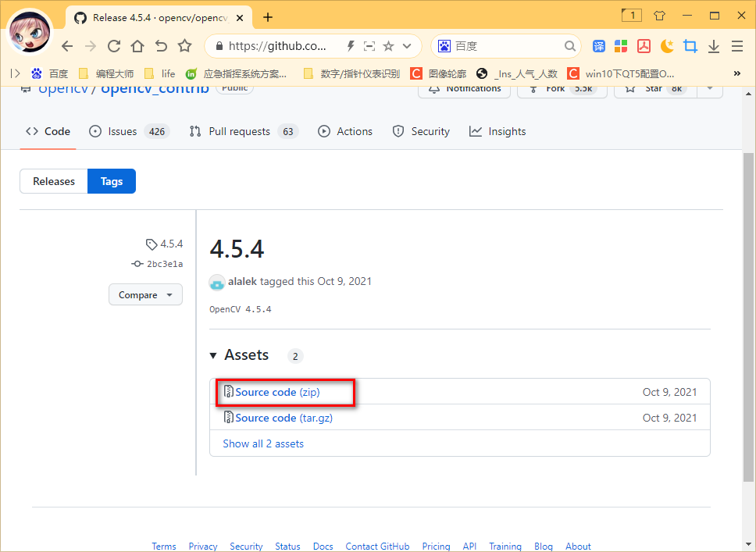756x552 pixels.
Task: Open the 编程大师 bookmark folder
Action: click(106, 73)
